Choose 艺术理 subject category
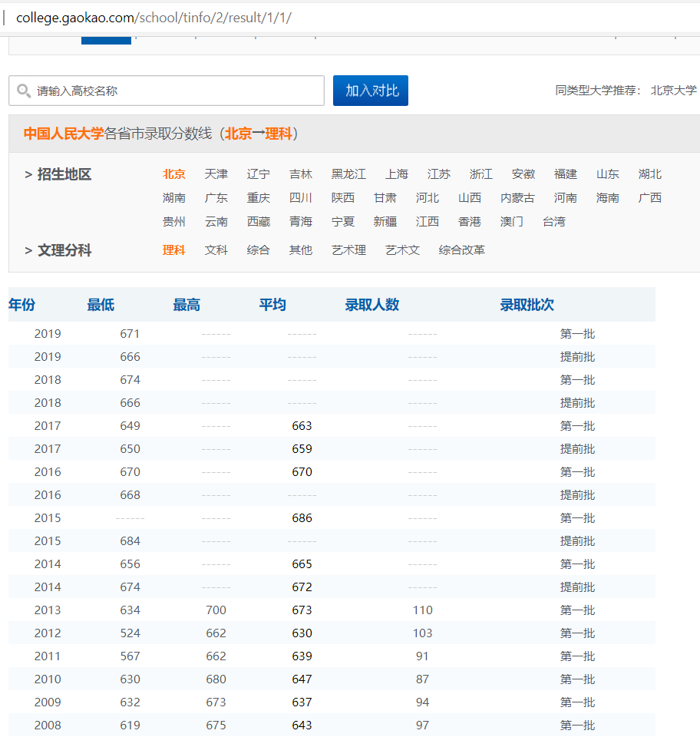Image resolution: width=700 pixels, height=747 pixels. click(349, 250)
